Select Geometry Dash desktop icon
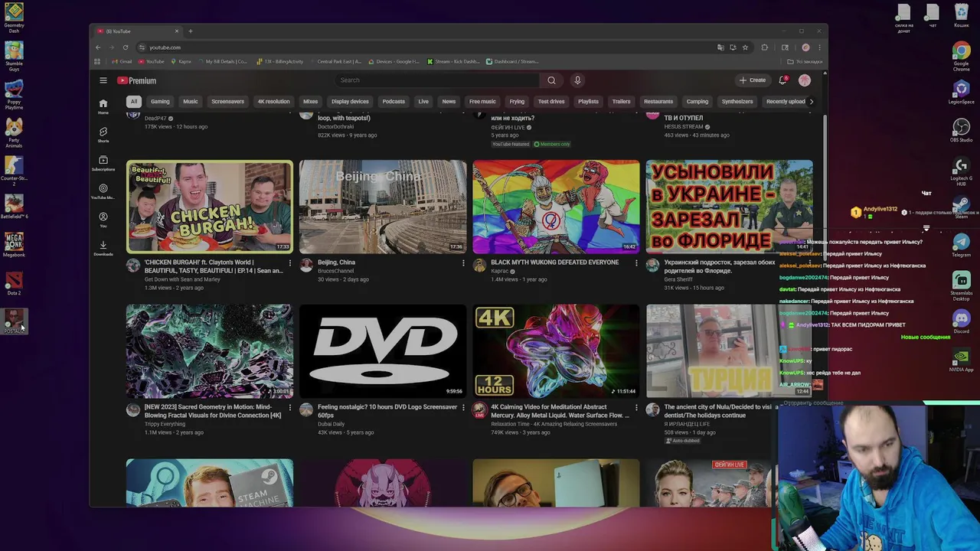Screen dimensions: 980x551 (x=14, y=17)
